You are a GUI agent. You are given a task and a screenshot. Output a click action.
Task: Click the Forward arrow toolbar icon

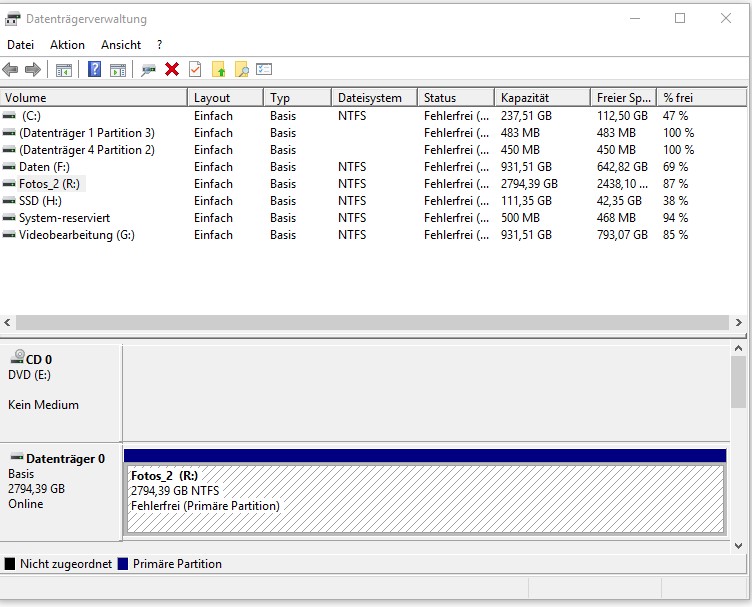[33, 70]
